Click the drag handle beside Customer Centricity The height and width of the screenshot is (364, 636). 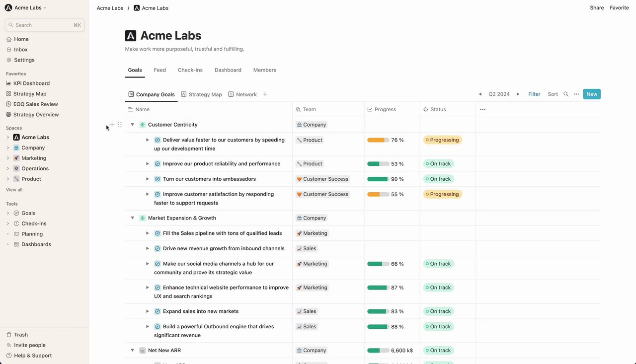(120, 125)
